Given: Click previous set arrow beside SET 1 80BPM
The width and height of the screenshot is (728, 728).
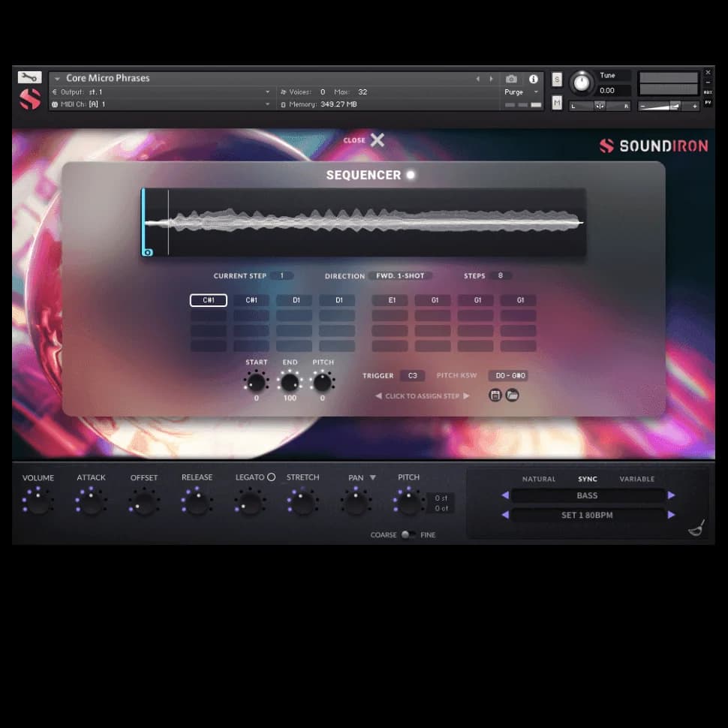Looking at the screenshot, I should tap(505, 515).
